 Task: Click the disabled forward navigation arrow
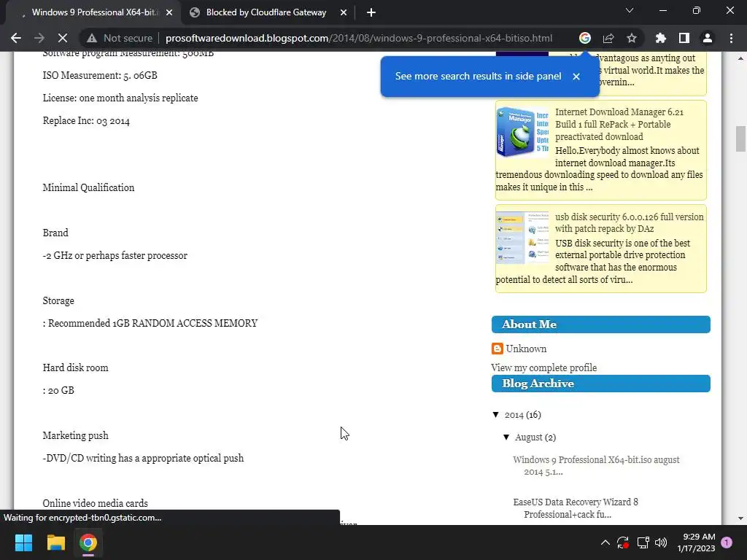coord(39,38)
